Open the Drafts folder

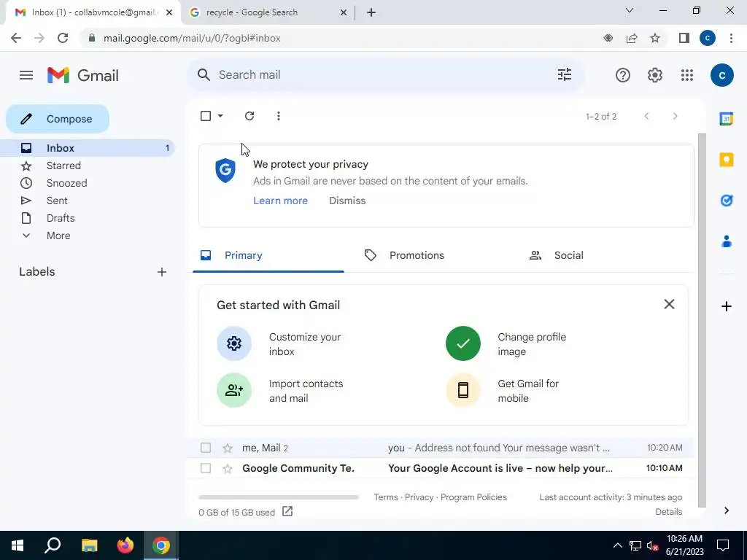tap(88, 218)
